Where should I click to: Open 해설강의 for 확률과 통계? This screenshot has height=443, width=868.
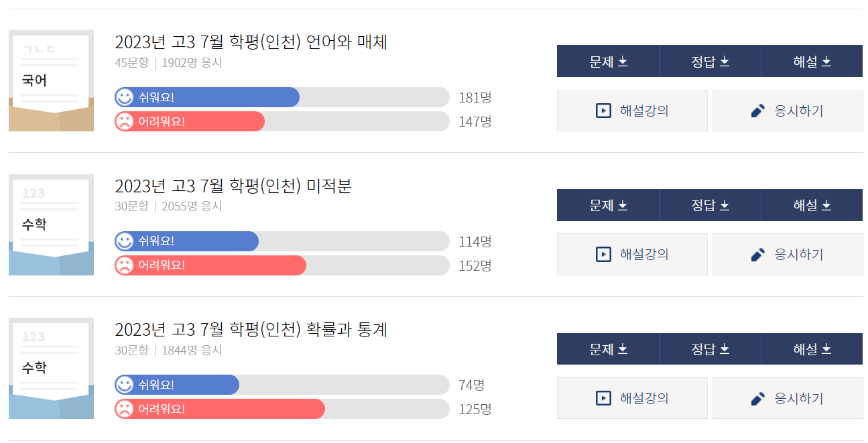tap(631, 397)
